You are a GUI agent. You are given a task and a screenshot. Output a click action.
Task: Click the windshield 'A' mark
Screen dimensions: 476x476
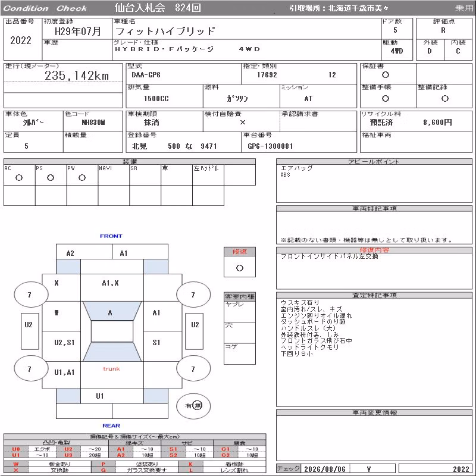pyautogui.click(x=110, y=313)
